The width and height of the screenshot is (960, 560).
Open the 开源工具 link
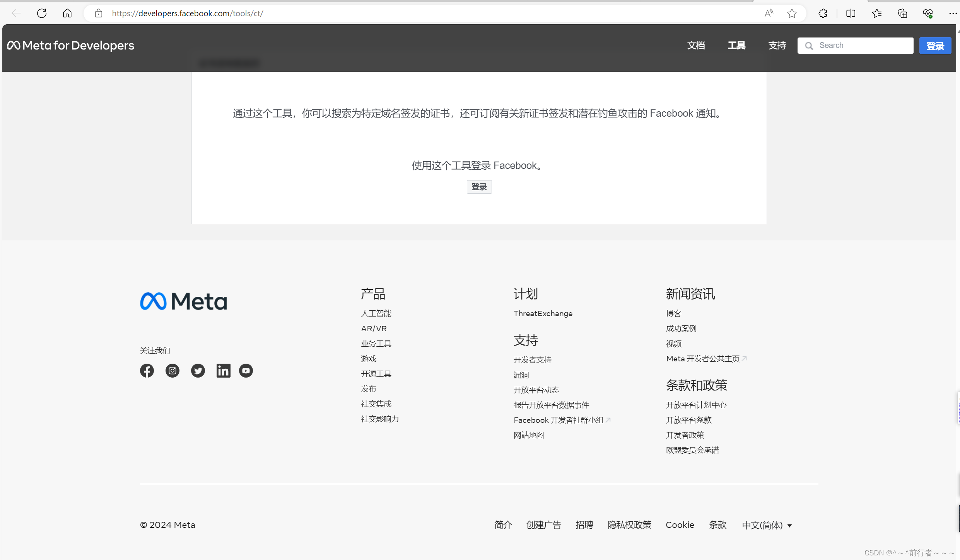(x=376, y=374)
